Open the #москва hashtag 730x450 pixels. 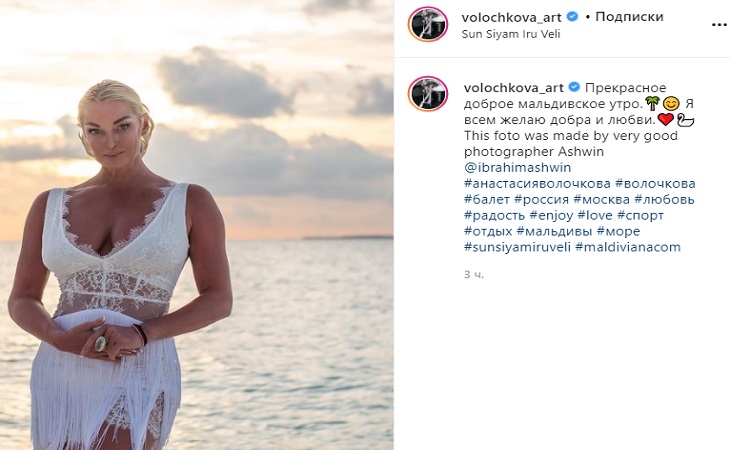(601, 199)
